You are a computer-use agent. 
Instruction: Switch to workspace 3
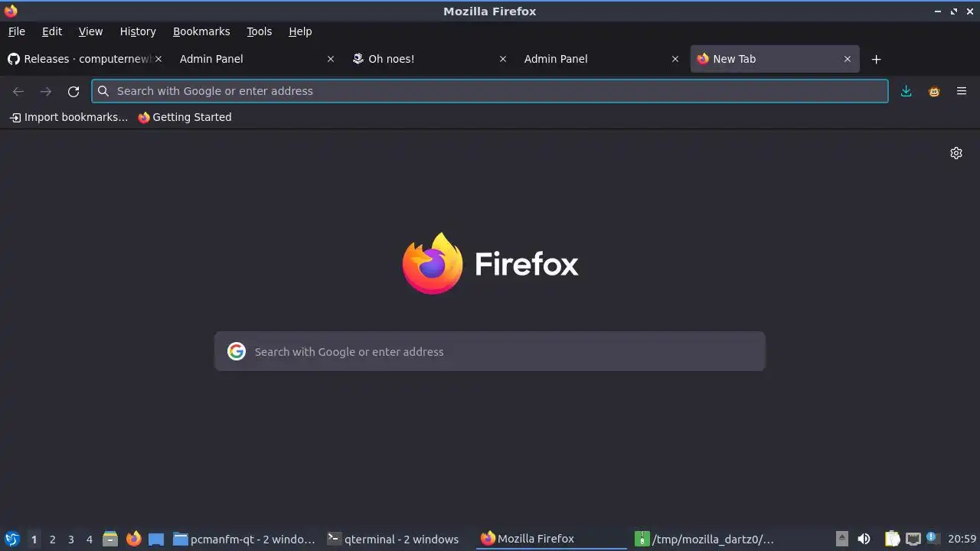(70, 539)
